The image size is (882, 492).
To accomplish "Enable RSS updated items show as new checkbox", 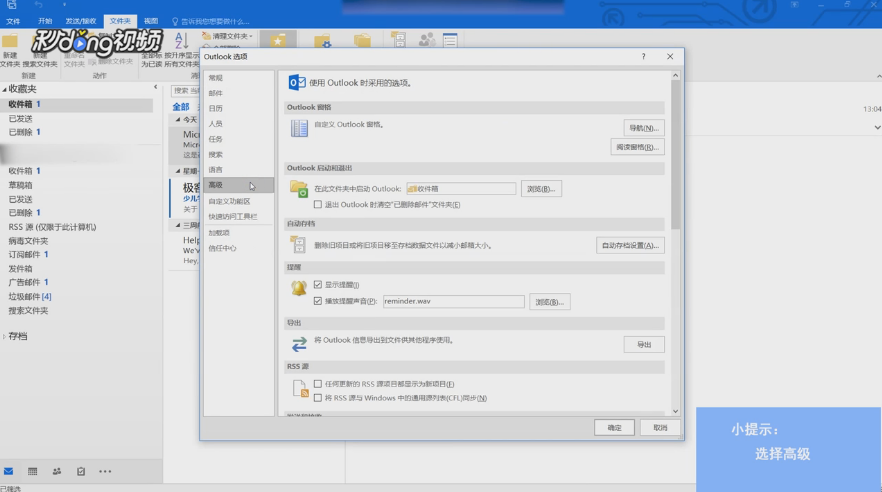I will point(318,384).
